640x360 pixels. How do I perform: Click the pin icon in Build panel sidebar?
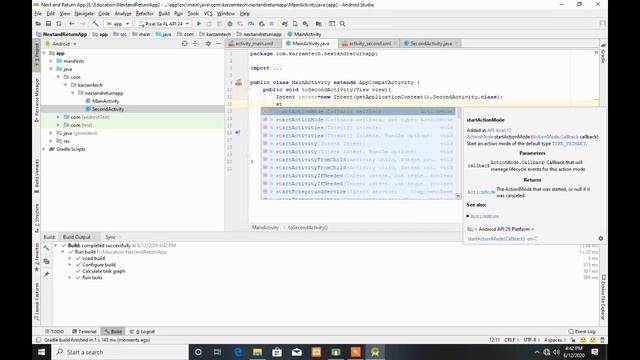[47, 274]
